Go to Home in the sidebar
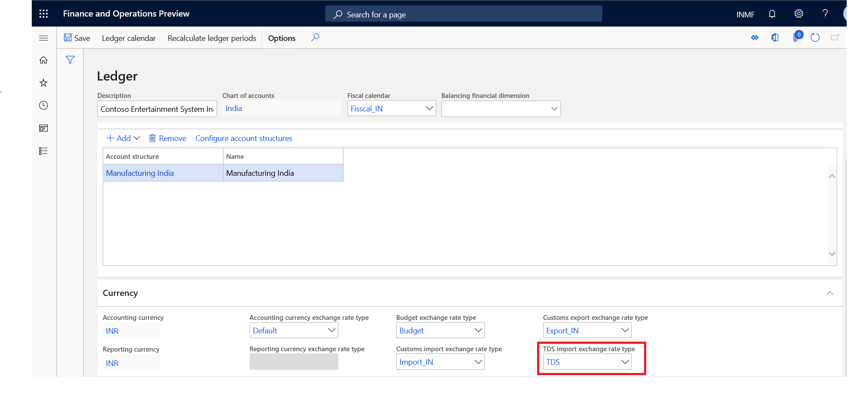Image resolution: width=868 pixels, height=403 pixels. [x=43, y=60]
